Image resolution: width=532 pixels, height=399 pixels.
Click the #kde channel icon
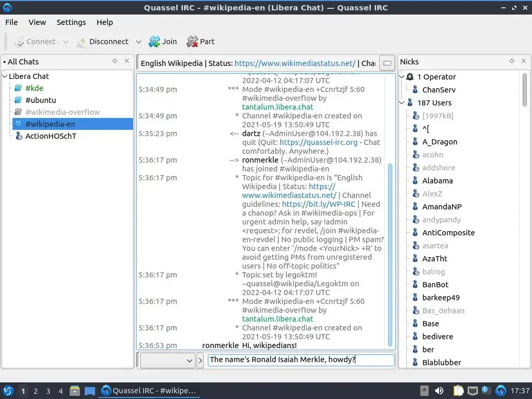coord(18,88)
